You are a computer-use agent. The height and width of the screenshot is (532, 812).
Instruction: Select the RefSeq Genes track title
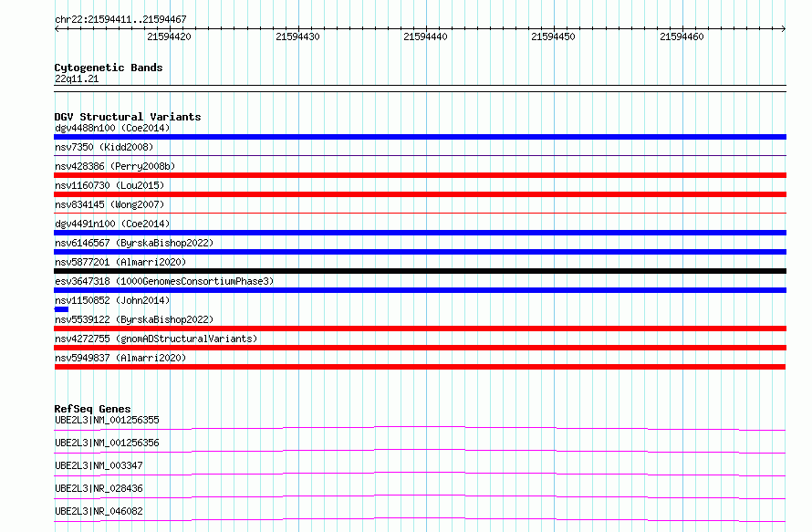pyautogui.click(x=92, y=409)
